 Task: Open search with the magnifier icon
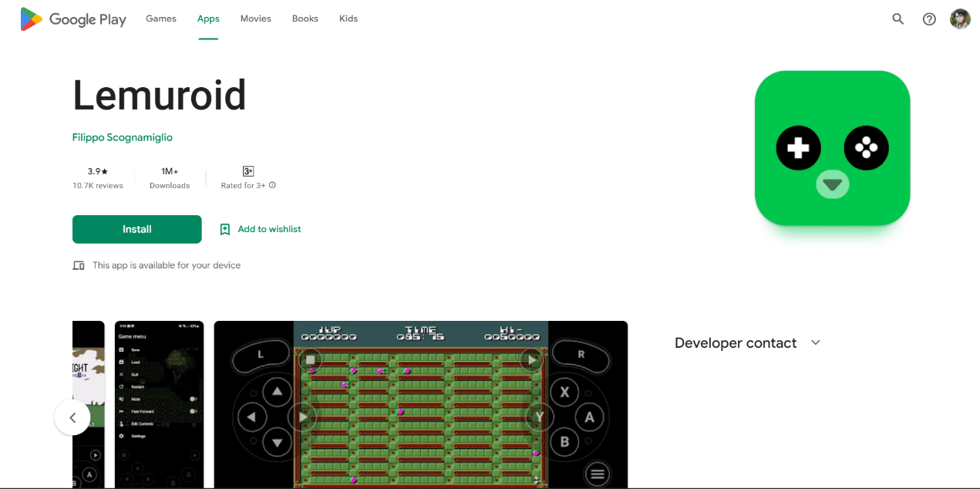point(898,19)
